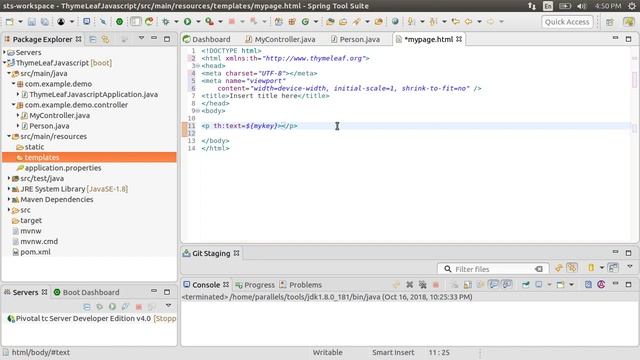Screen dimensions: 640x360
Task: Open Package Explorer view menu triangle
Action: pyautogui.click(x=141, y=38)
